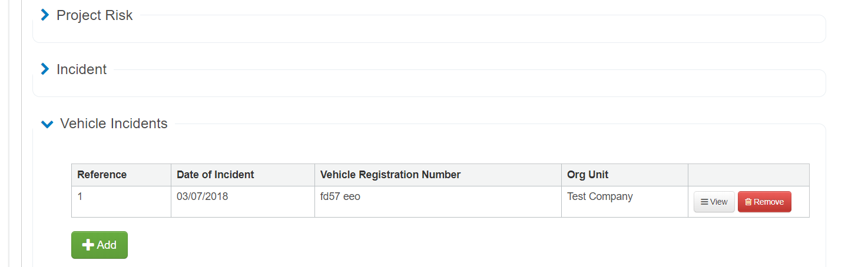The image size is (868, 267).
Task: Select the Date of Incident column header
Action: coord(216,175)
